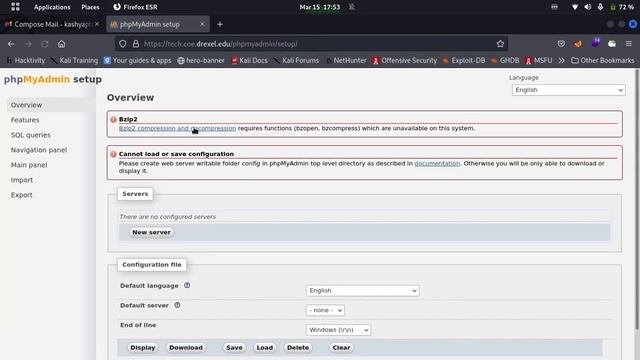Open Main panel in the sidebar
The width and height of the screenshot is (640, 360).
click(29, 165)
